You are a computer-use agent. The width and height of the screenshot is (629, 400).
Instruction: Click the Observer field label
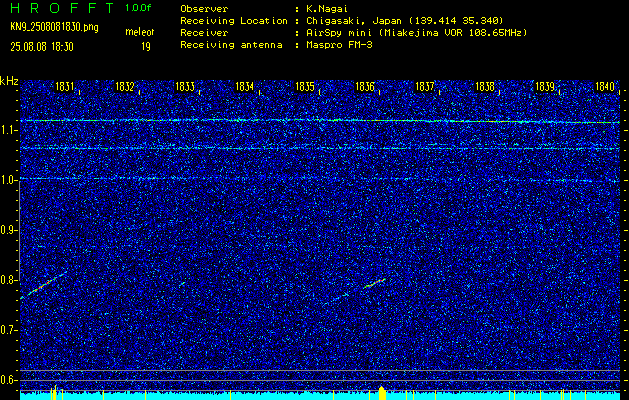click(x=204, y=8)
